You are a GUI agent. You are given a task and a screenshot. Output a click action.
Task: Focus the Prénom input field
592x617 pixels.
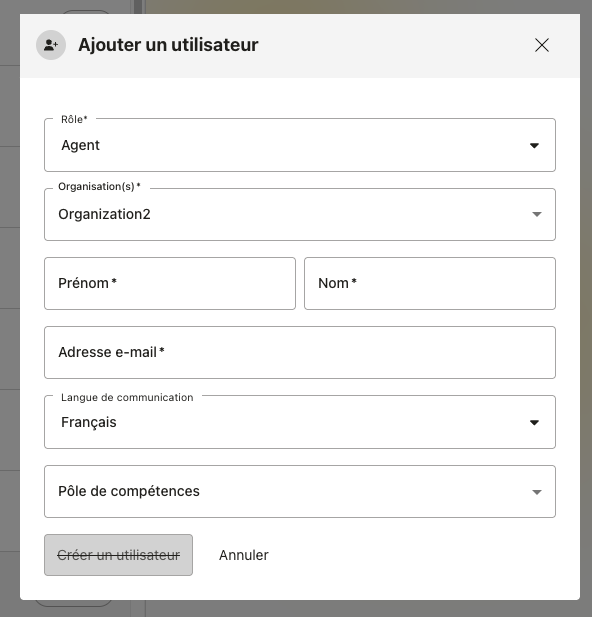coord(170,283)
